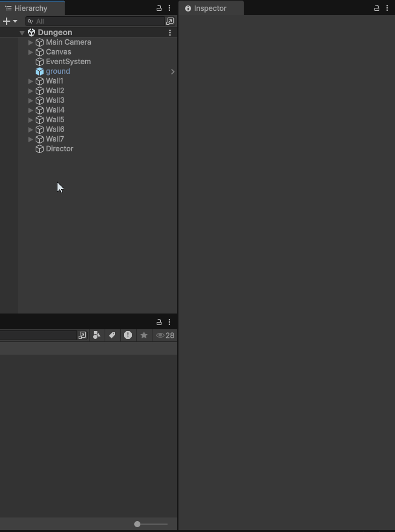Click the Favorites star icon
This screenshot has width=395, height=532.
coord(144,335)
